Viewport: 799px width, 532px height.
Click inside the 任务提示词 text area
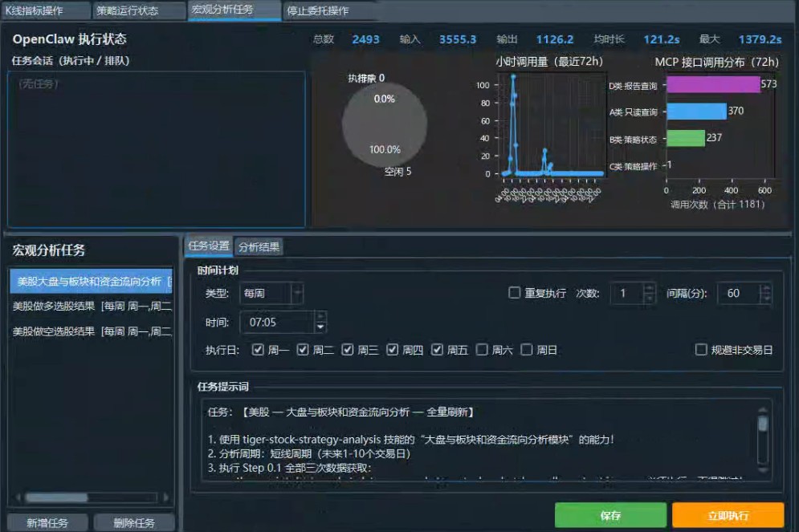click(x=479, y=440)
